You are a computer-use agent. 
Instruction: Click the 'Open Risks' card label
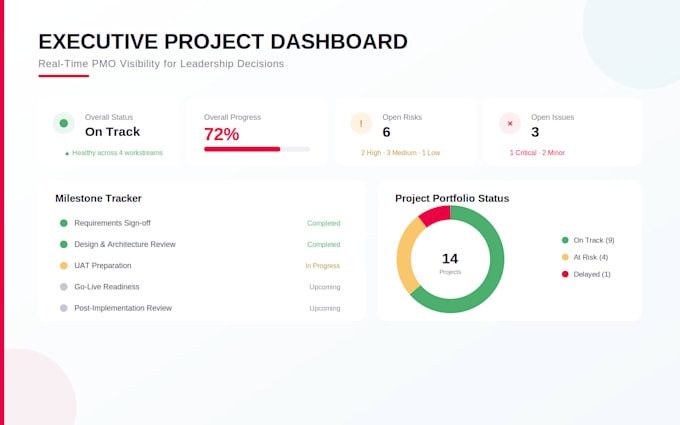coord(402,117)
